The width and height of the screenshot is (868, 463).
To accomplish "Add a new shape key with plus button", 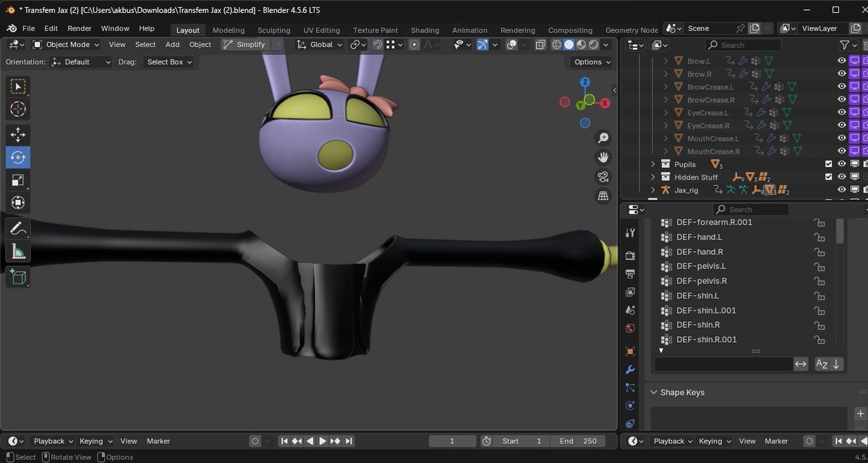I will tap(859, 414).
